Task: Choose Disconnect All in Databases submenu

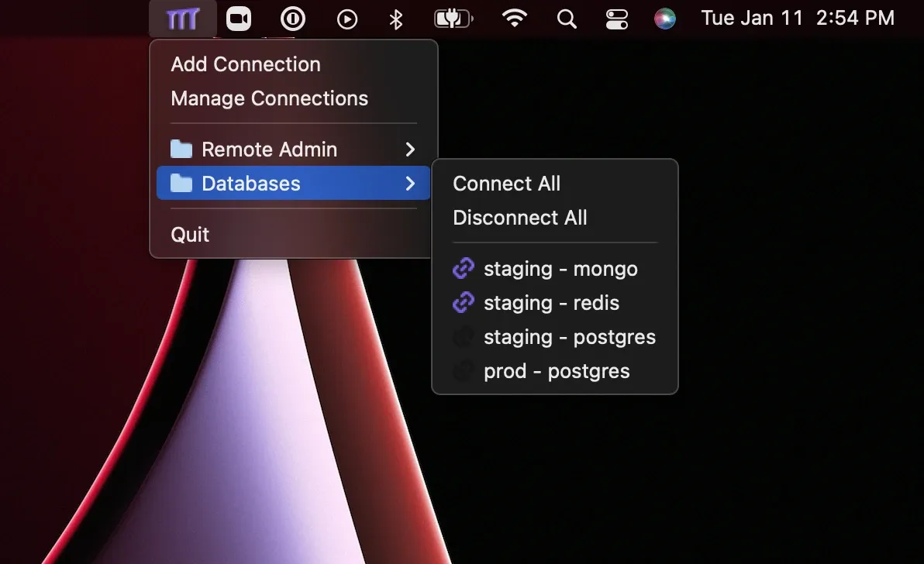Action: pyautogui.click(x=554, y=218)
